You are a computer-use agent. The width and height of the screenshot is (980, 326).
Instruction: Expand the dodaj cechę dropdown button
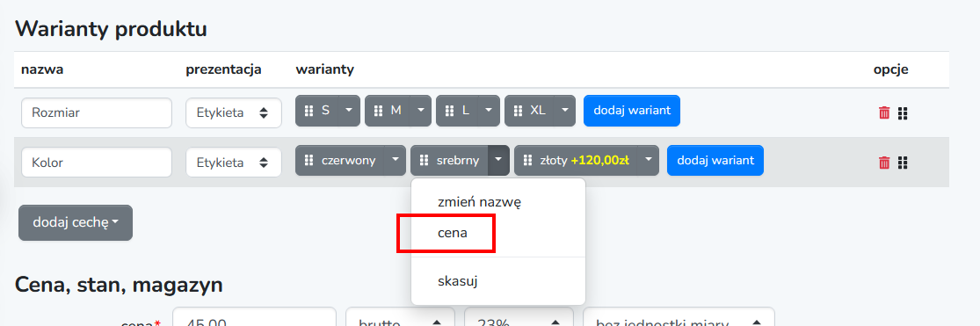[x=76, y=222]
